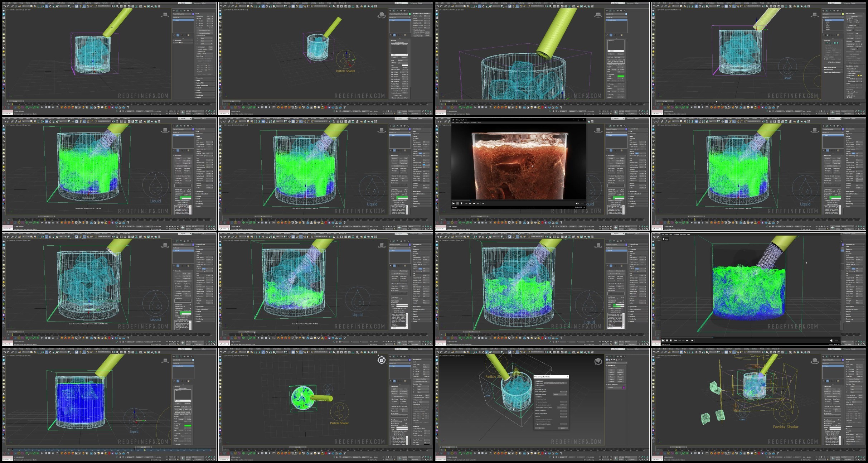Stop playback in cola glass video player
Screen dimensions: 868x463
click(461, 203)
